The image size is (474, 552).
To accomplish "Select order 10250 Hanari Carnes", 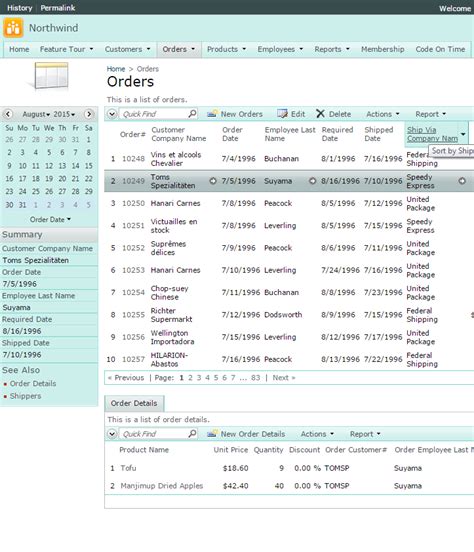I will pos(289,203).
